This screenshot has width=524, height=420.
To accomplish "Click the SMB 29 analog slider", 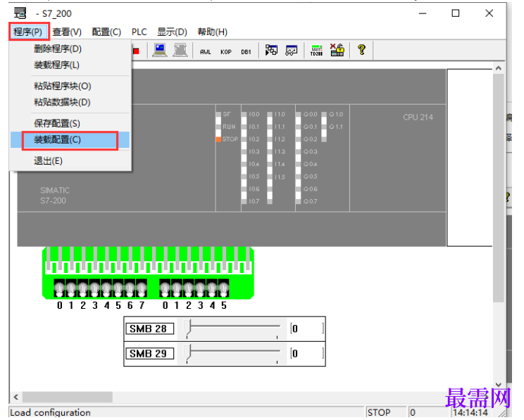I will [x=232, y=354].
